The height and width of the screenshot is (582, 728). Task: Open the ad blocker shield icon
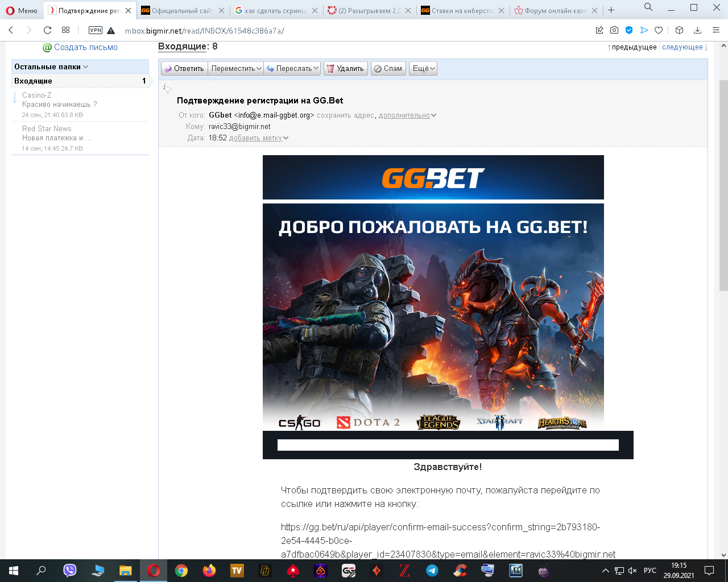(629, 30)
